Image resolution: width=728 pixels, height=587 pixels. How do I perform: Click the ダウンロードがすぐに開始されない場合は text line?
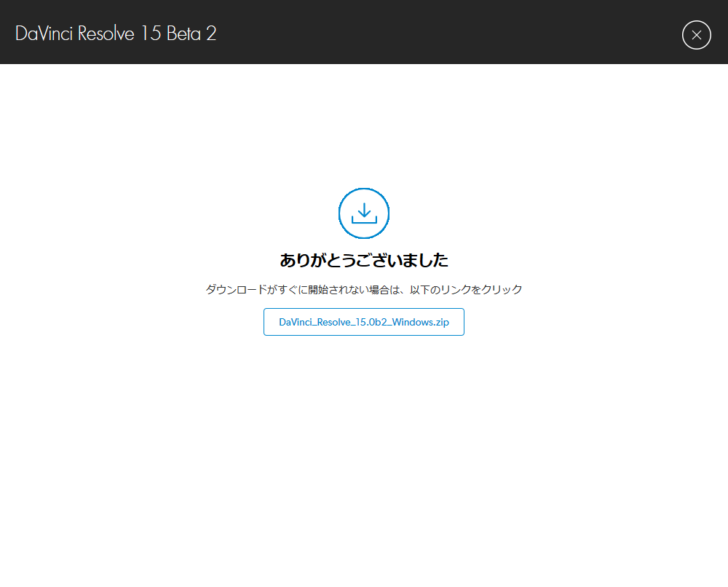coord(363,289)
